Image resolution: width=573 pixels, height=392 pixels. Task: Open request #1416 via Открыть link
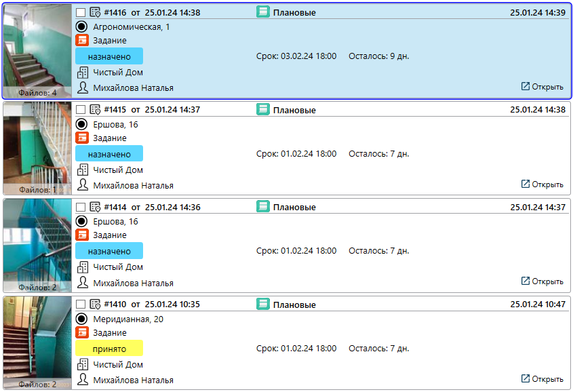point(542,87)
